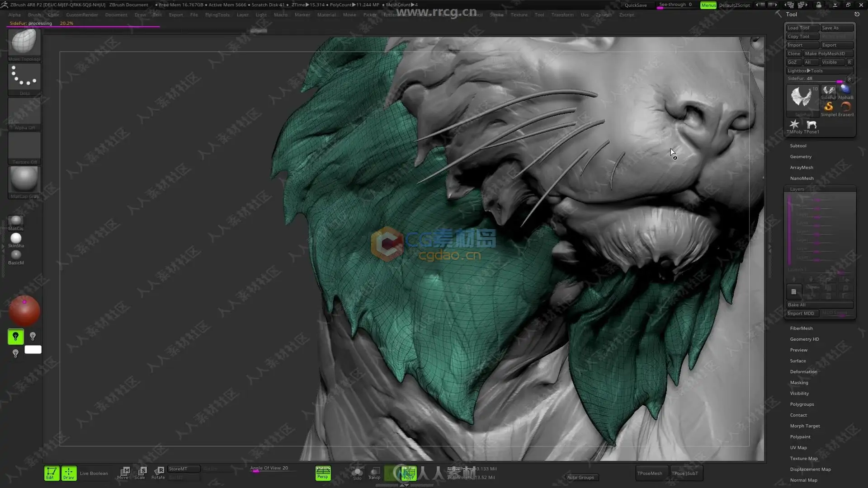Adjust the SideFur tool slider

tap(816, 79)
